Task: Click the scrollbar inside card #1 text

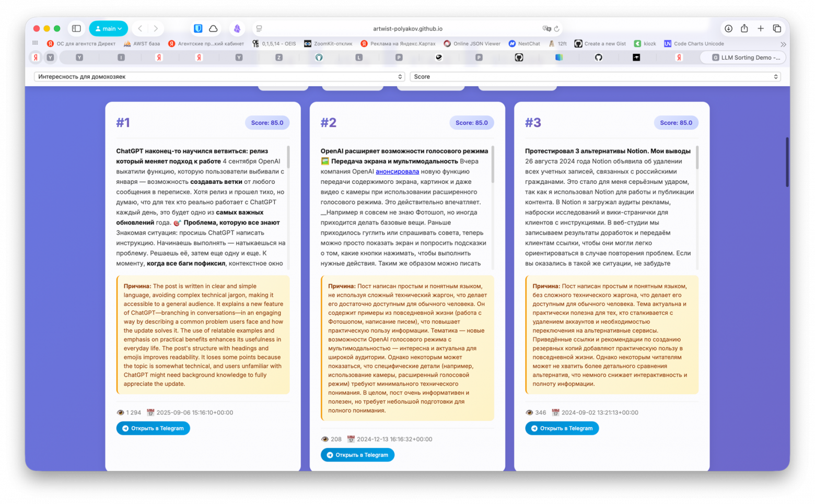Action: [x=288, y=157]
